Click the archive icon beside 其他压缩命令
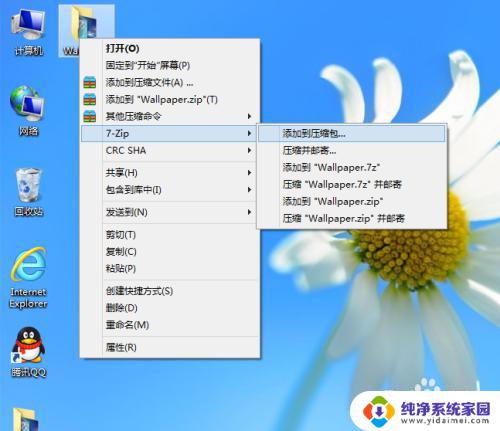Viewport: 500px width, 431px height. (90, 116)
